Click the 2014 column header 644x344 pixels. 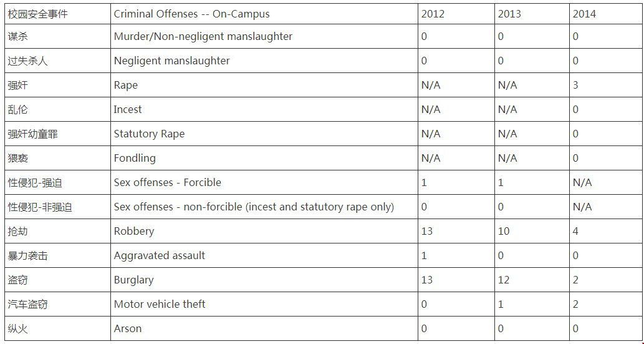[584, 14]
